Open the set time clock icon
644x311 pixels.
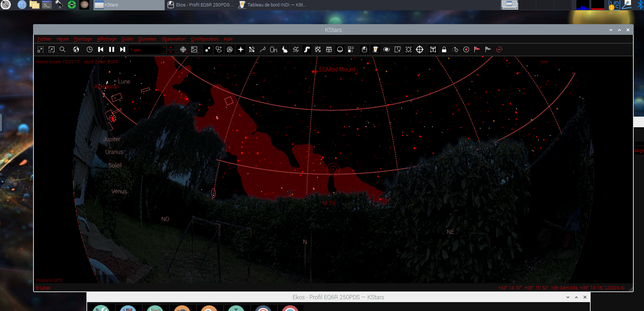pyautogui.click(x=90, y=50)
